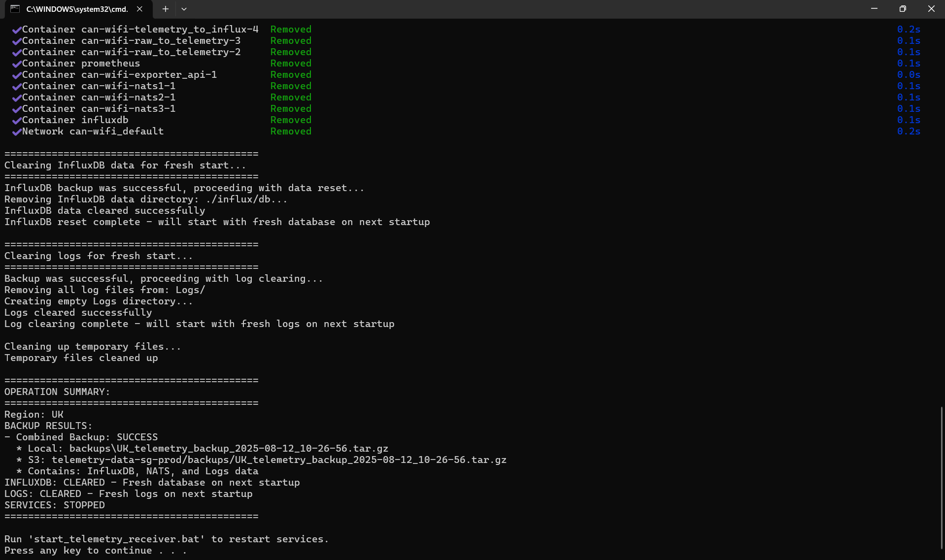Open a new terminal tab
The height and width of the screenshot is (560, 945).
(x=166, y=9)
